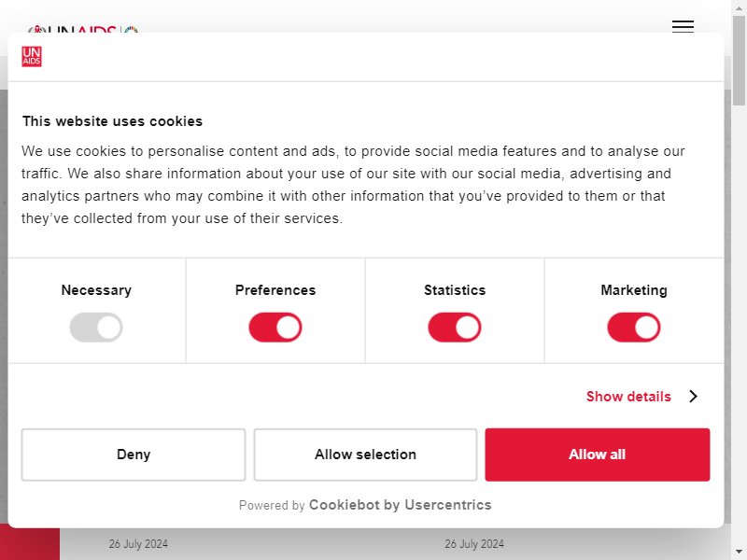Click the Preferences category label
The width and height of the screenshot is (747, 560).
275,290
